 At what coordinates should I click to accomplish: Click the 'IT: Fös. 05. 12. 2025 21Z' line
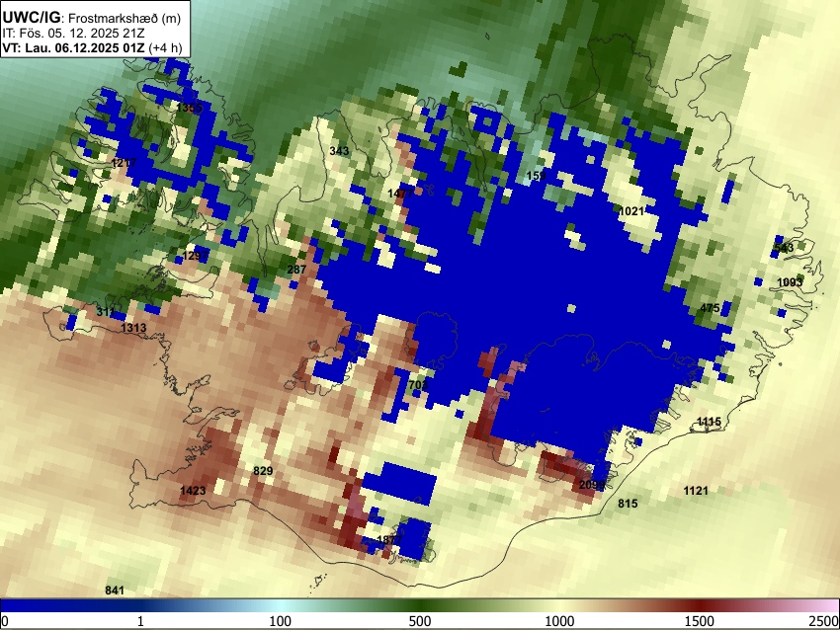(x=73, y=34)
